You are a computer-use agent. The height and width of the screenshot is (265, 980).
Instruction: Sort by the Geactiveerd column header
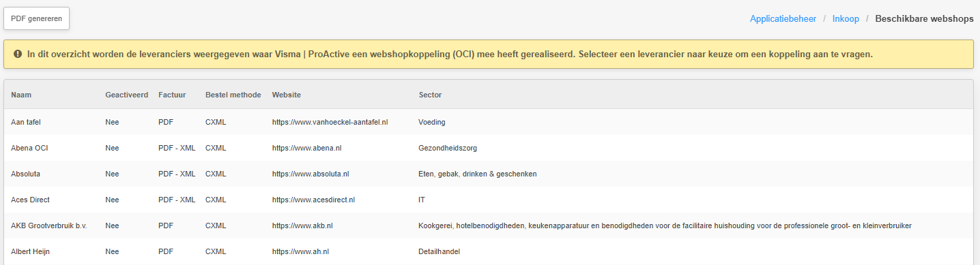point(126,95)
